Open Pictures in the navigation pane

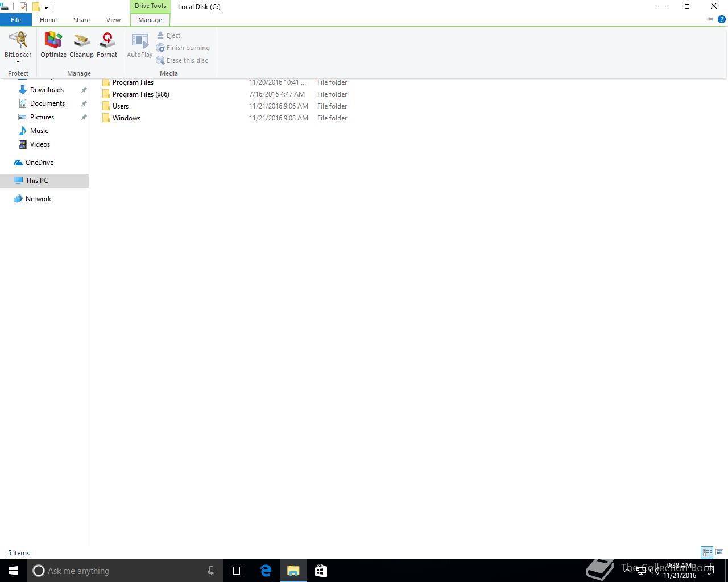(42, 117)
